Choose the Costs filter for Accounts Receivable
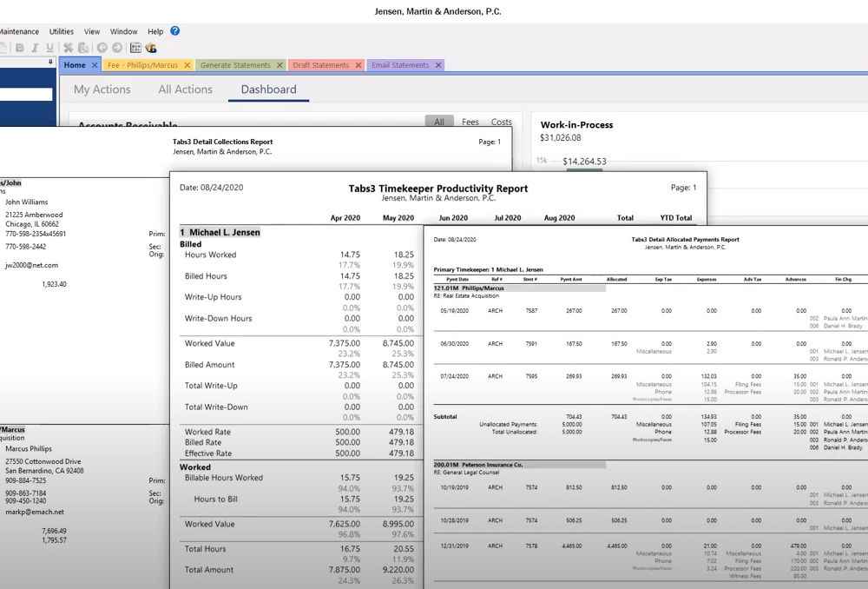The width and height of the screenshot is (868, 589). click(501, 122)
